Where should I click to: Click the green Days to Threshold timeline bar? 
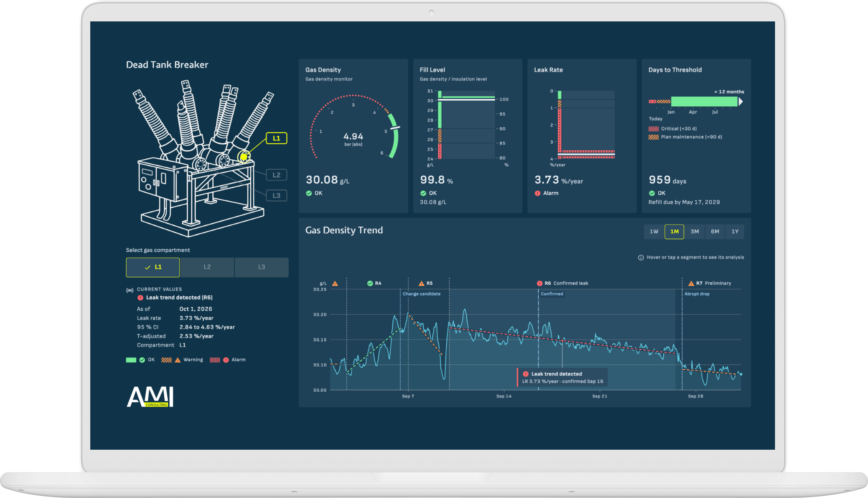coord(704,102)
